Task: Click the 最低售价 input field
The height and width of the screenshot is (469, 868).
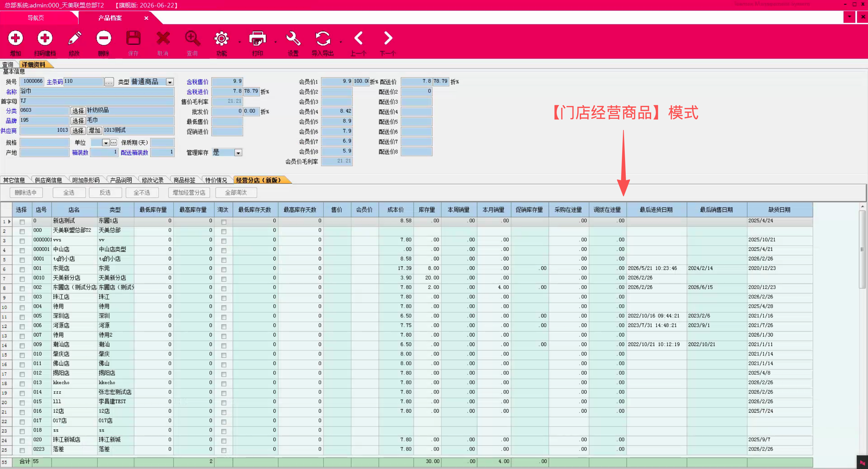Action: tap(227, 122)
